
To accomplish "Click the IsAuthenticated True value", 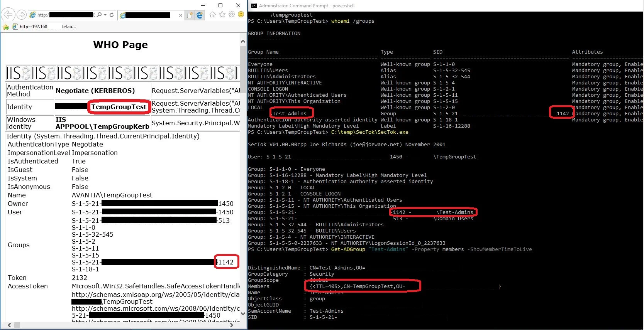I will 79,161.
